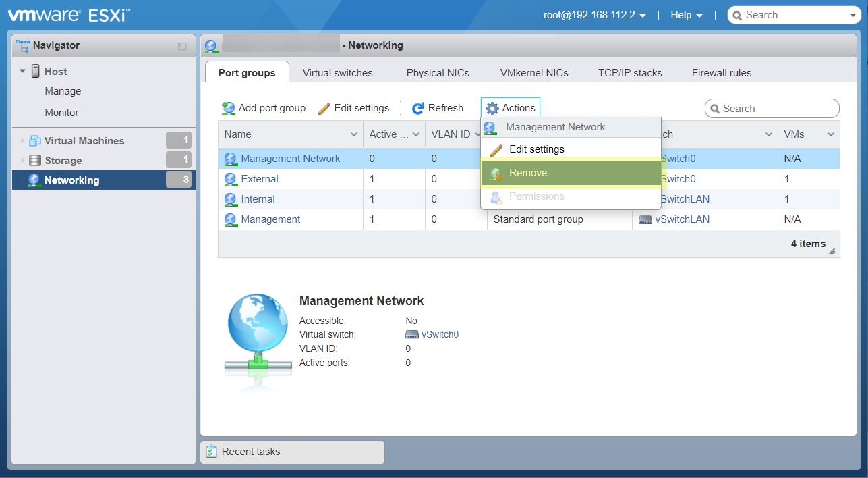The height and width of the screenshot is (478, 868).
Task: Open the TCP/IP stacks tab
Action: pos(630,72)
